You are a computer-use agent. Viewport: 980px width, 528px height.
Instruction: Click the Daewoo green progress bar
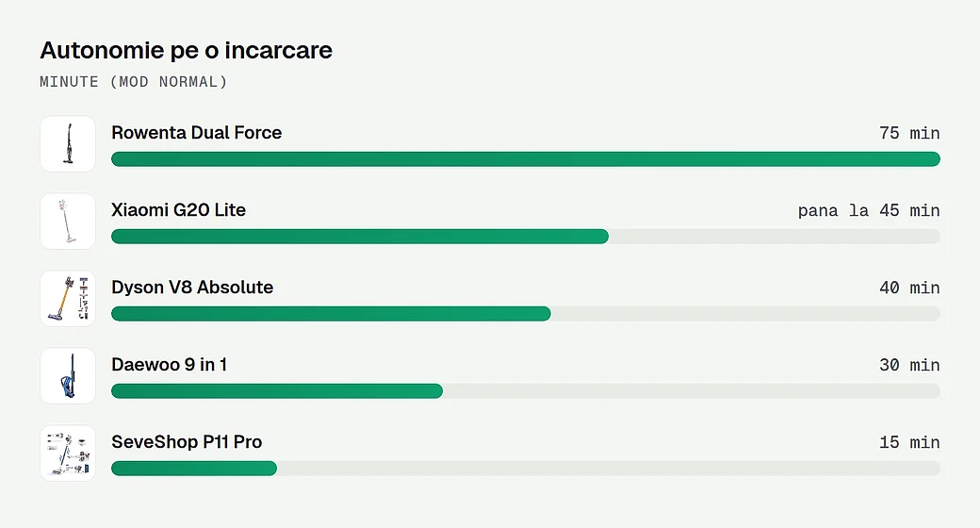pyautogui.click(x=277, y=391)
